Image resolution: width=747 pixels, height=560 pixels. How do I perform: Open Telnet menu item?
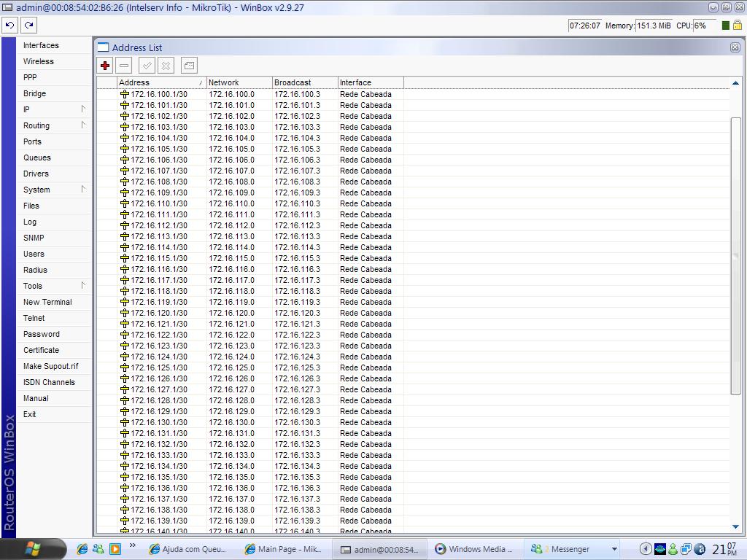tap(54, 318)
